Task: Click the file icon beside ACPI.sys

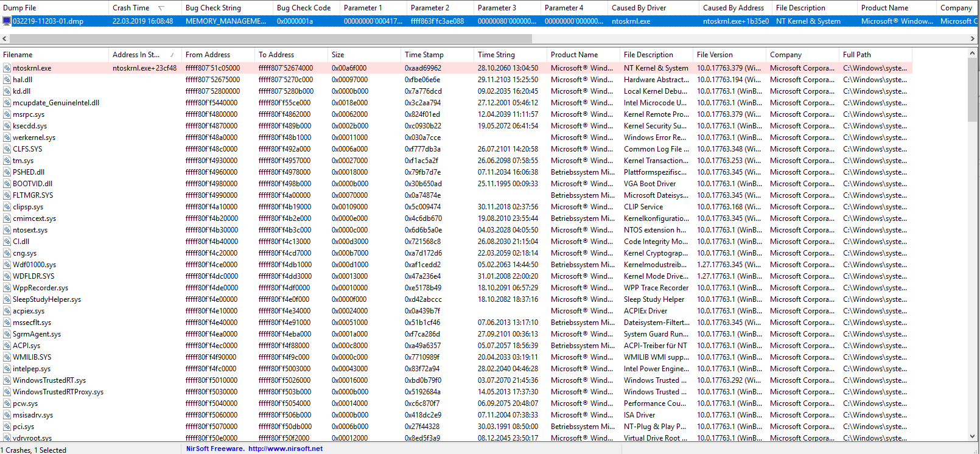Action: click(7, 346)
